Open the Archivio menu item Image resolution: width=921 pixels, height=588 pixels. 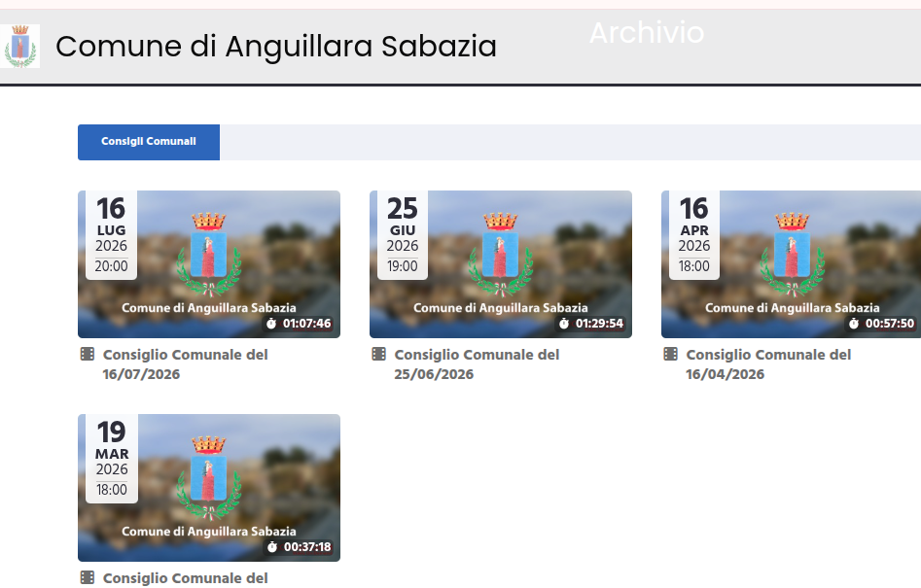(647, 33)
